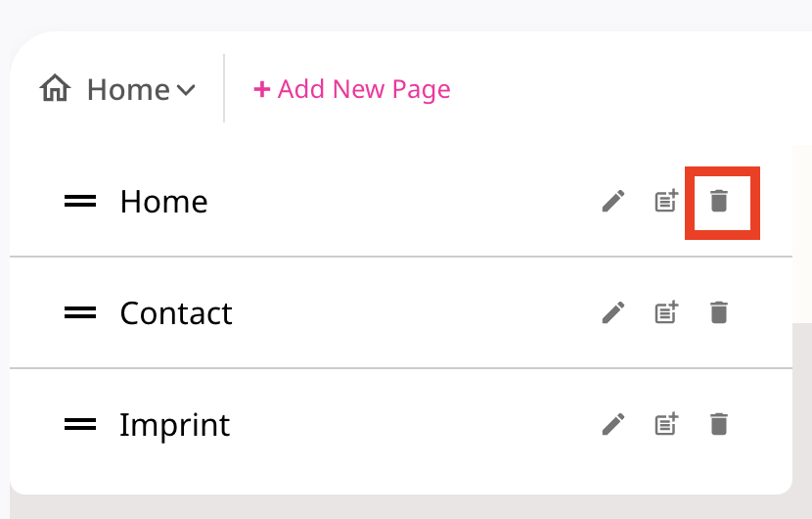Select the Imprint page entry
812x519 pixels.
tap(401, 424)
